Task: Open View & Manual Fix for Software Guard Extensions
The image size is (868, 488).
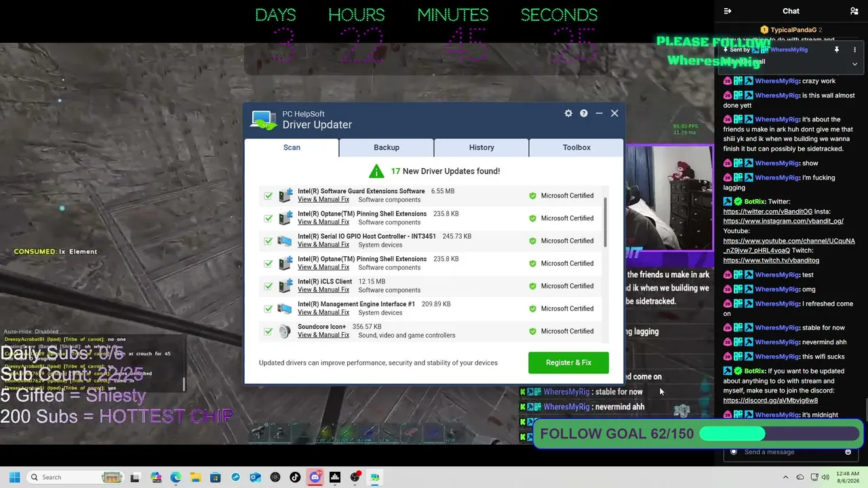Action: (323, 199)
